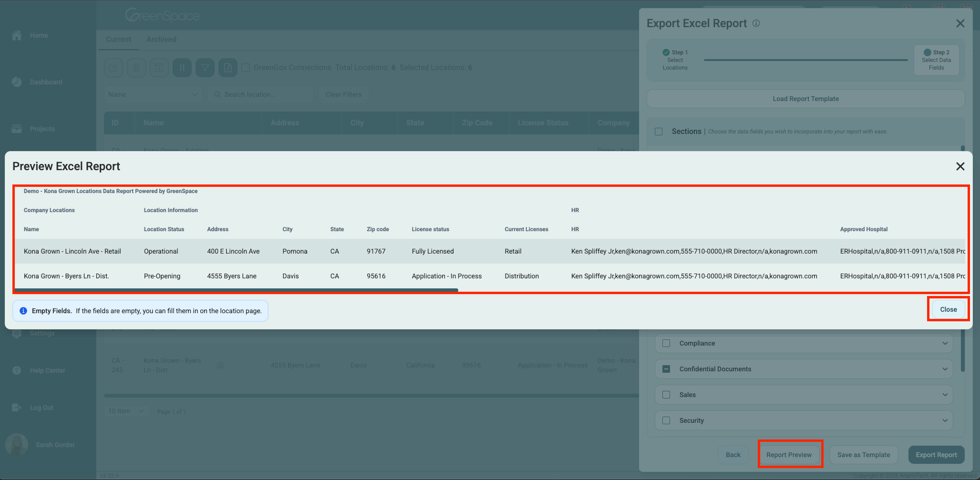Click the horizontal scrollbar of the preview table
The image size is (980, 480).
click(237, 290)
